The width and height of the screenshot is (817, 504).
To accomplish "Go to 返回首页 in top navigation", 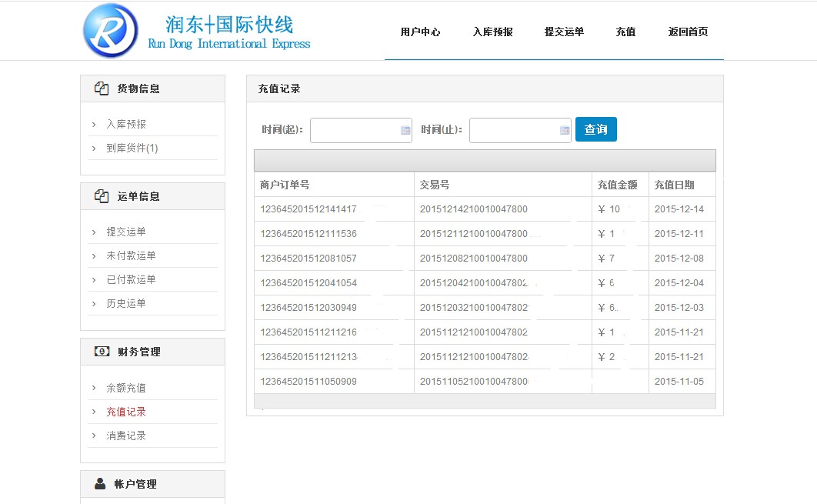I will tap(688, 32).
